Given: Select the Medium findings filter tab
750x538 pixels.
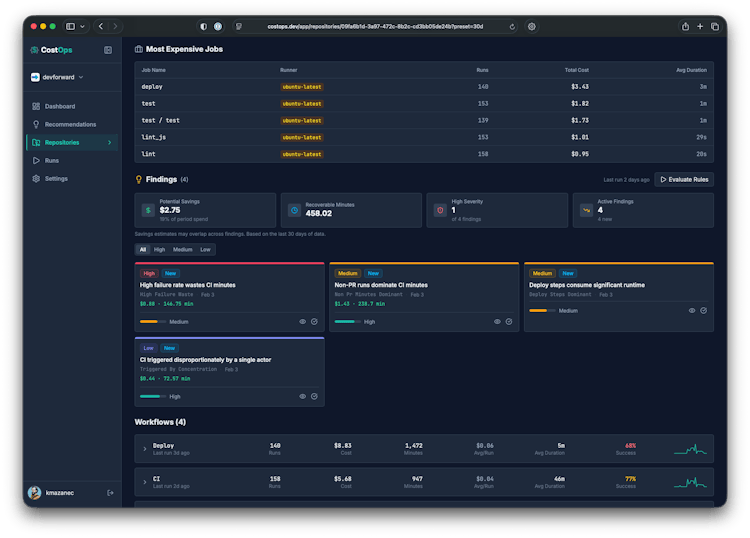Looking at the screenshot, I should click(x=182, y=249).
